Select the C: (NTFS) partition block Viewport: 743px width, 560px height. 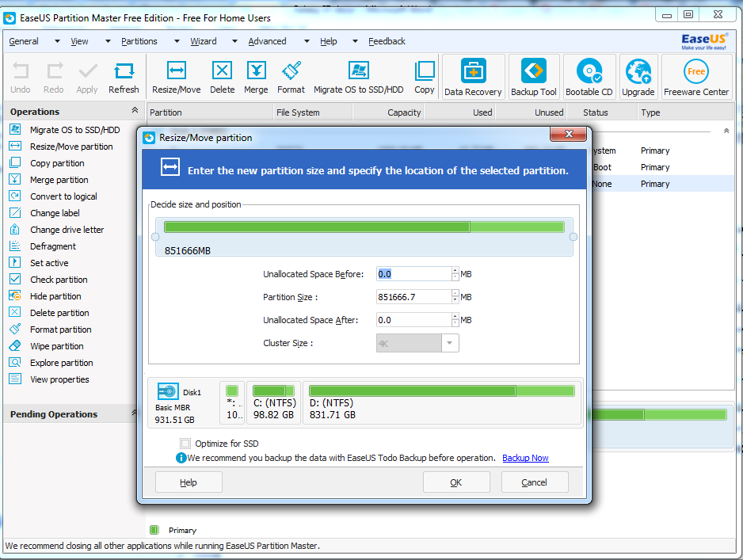274,402
